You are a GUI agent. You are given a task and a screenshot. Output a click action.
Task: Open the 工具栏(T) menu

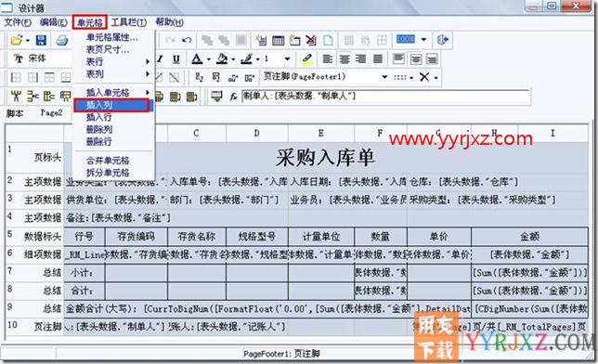coord(128,22)
